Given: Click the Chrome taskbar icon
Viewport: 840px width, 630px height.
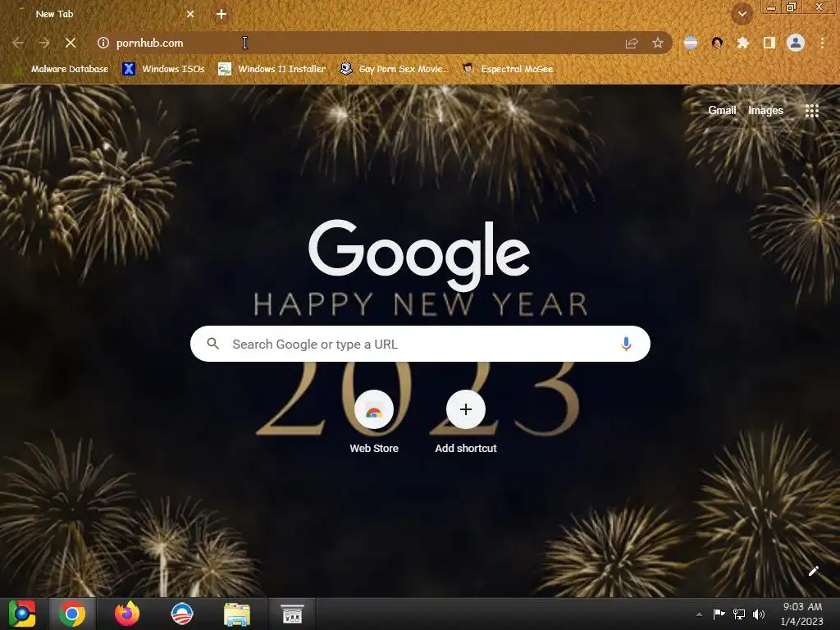Looking at the screenshot, I should (x=72, y=614).
